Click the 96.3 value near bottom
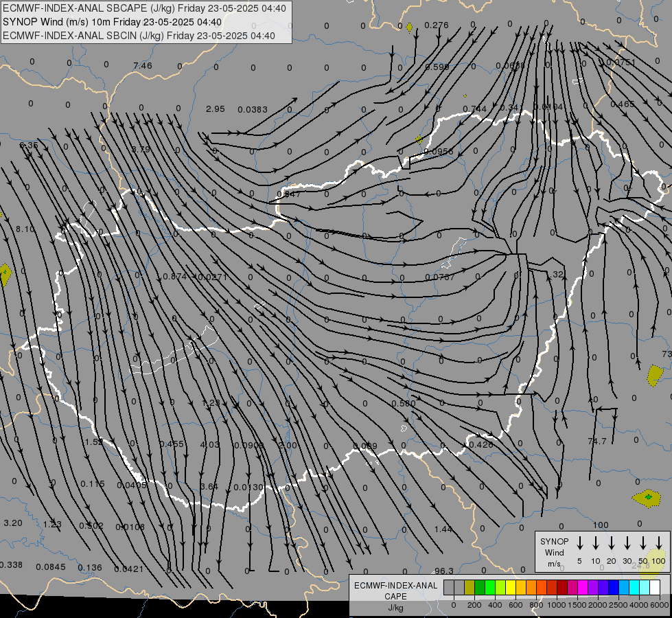Viewport: 672px width, 618px height. [x=444, y=571]
